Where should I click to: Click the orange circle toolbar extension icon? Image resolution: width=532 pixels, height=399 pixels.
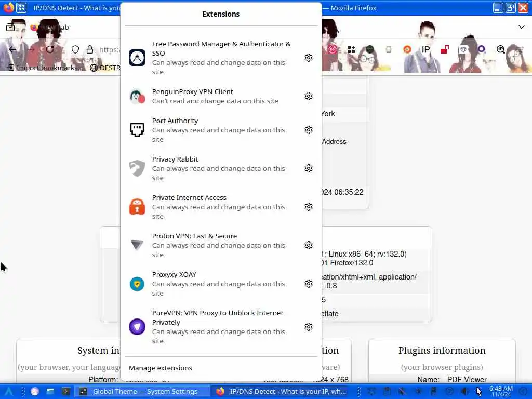pos(407,49)
